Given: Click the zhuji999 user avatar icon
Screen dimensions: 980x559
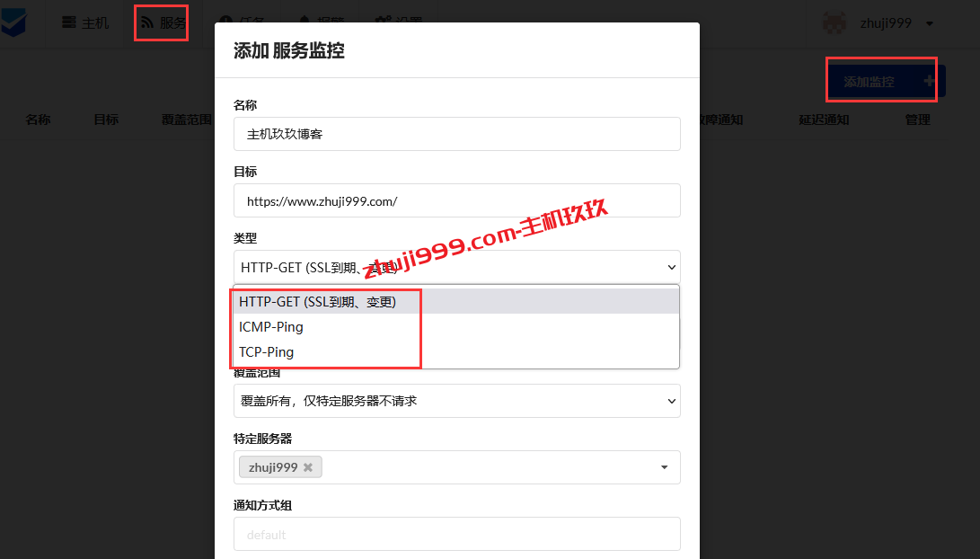Looking at the screenshot, I should click(x=834, y=23).
